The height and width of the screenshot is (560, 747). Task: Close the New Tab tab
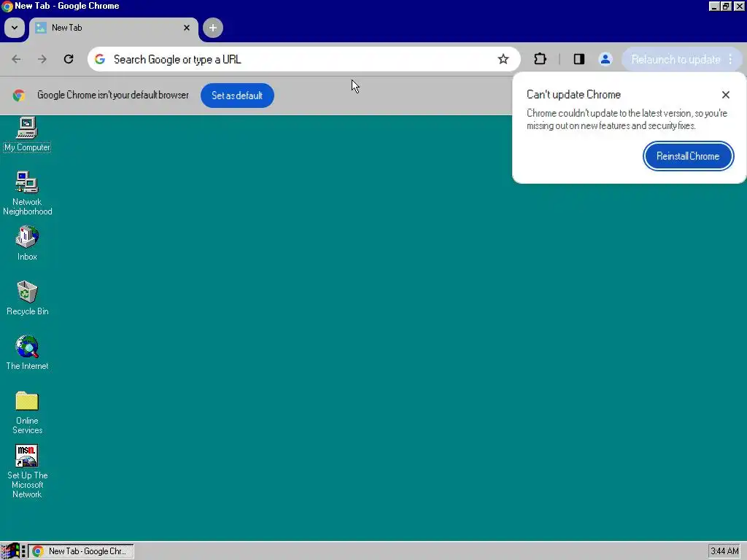point(187,28)
